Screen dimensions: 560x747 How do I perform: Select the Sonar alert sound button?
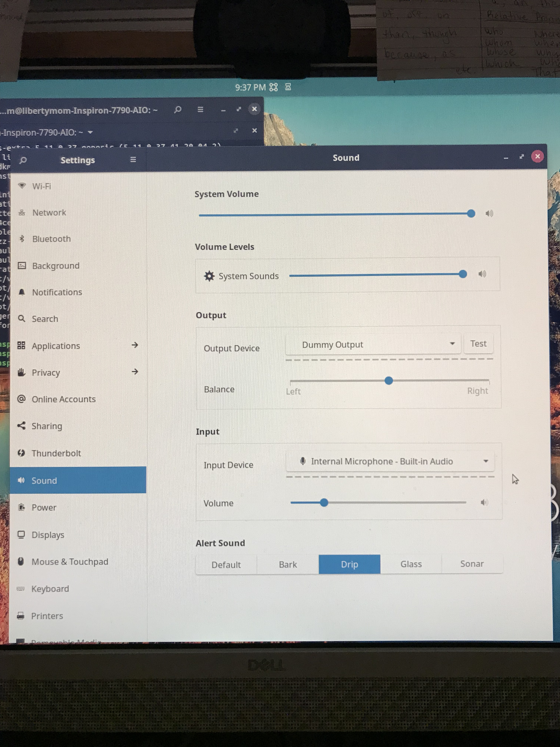point(471,563)
